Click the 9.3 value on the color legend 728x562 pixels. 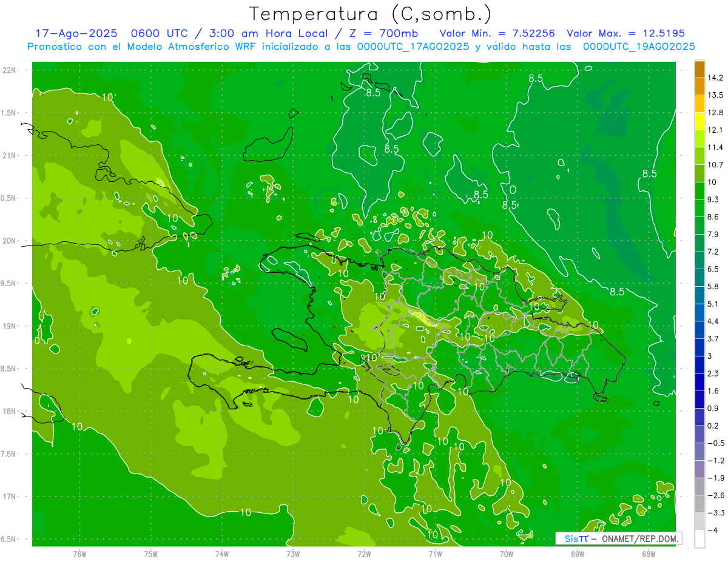[713, 199]
